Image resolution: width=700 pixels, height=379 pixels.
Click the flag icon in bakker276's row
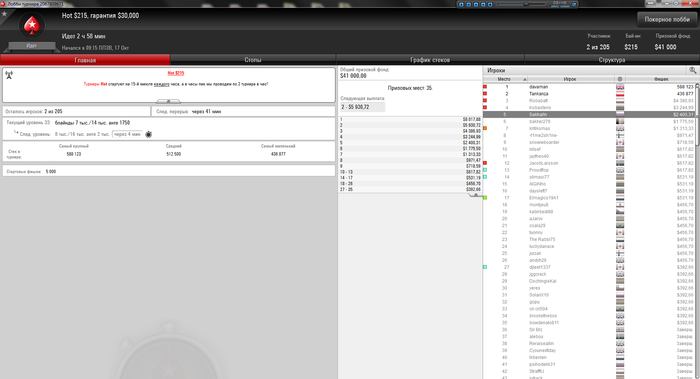tap(620, 121)
